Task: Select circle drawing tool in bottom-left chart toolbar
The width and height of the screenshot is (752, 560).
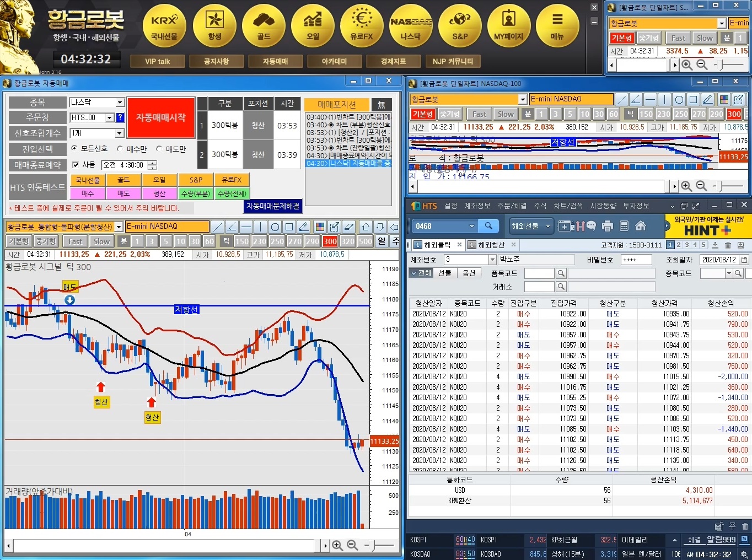Action: pos(275,227)
